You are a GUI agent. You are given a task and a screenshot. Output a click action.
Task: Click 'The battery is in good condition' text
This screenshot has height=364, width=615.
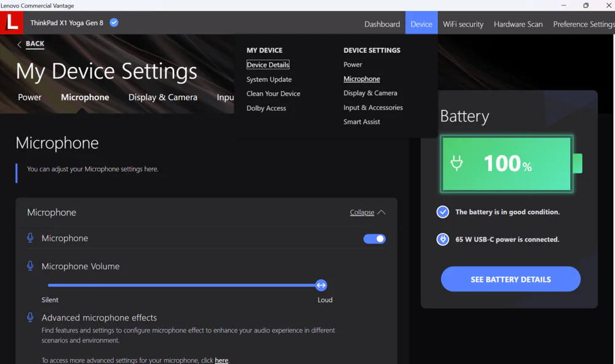[x=507, y=212]
